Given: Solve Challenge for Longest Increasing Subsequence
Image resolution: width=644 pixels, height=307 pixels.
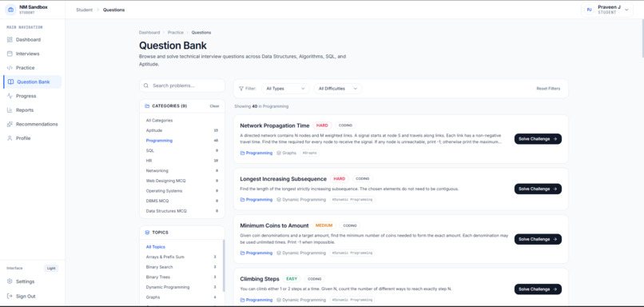Looking at the screenshot, I should click(538, 189).
